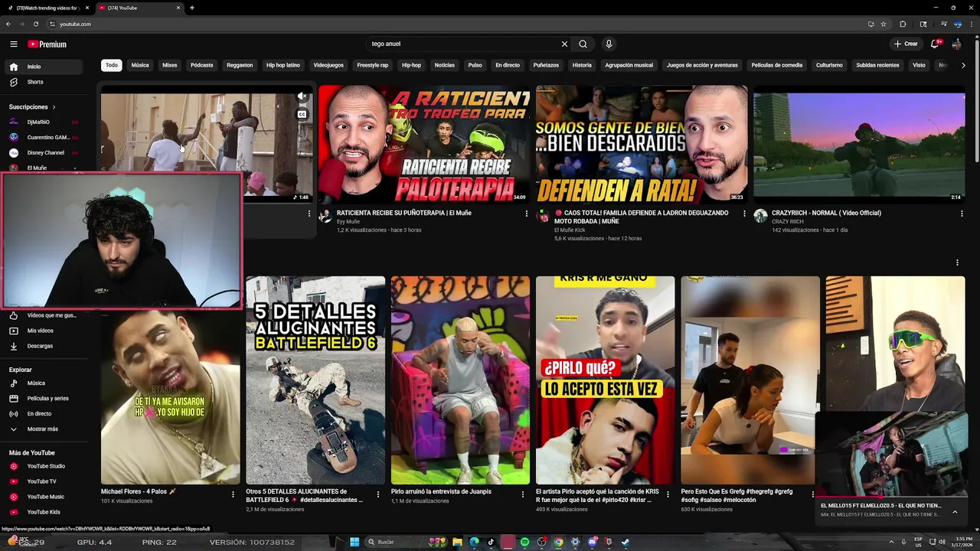Open the El Muñe Kick channel link
Viewport: 980px width, 551px height.
[x=570, y=230]
